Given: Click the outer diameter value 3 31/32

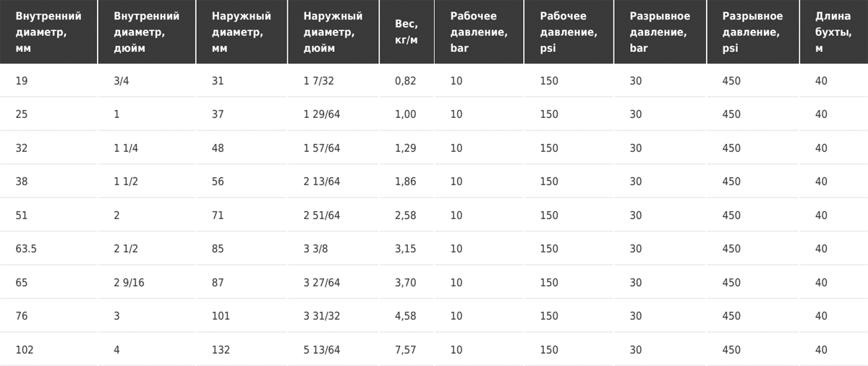Looking at the screenshot, I should [x=322, y=316].
